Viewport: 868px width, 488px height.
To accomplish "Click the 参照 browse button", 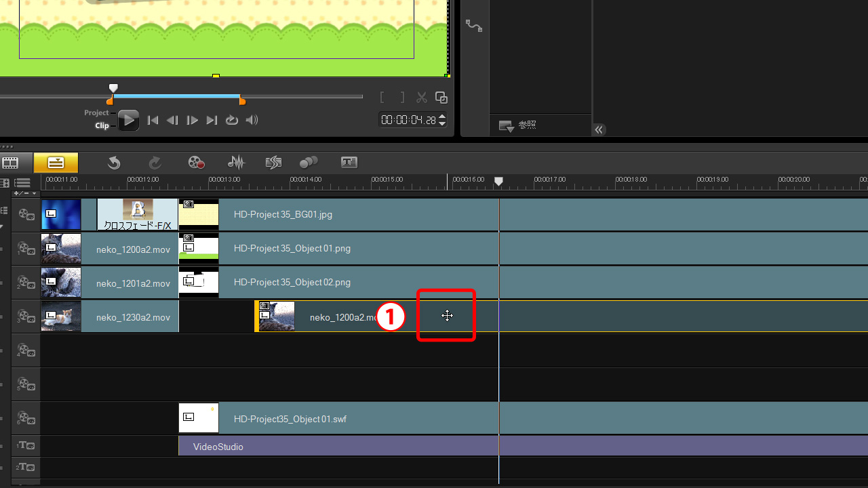I will pos(518,125).
